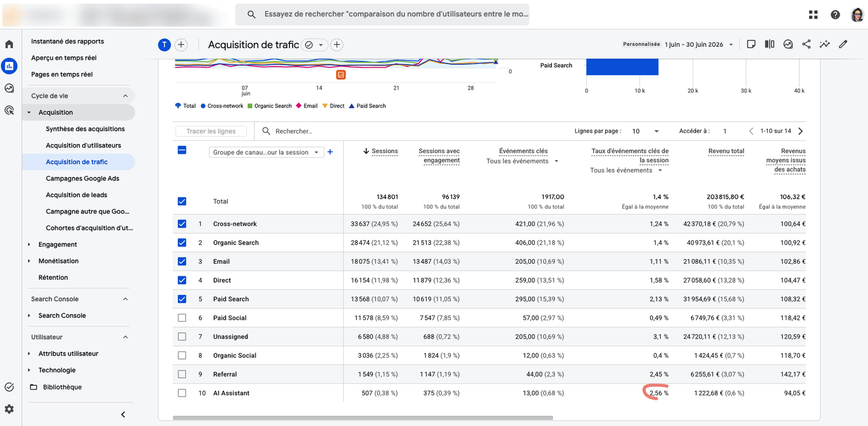Click the compare columns icon
This screenshot has width=868, height=426.
click(770, 45)
